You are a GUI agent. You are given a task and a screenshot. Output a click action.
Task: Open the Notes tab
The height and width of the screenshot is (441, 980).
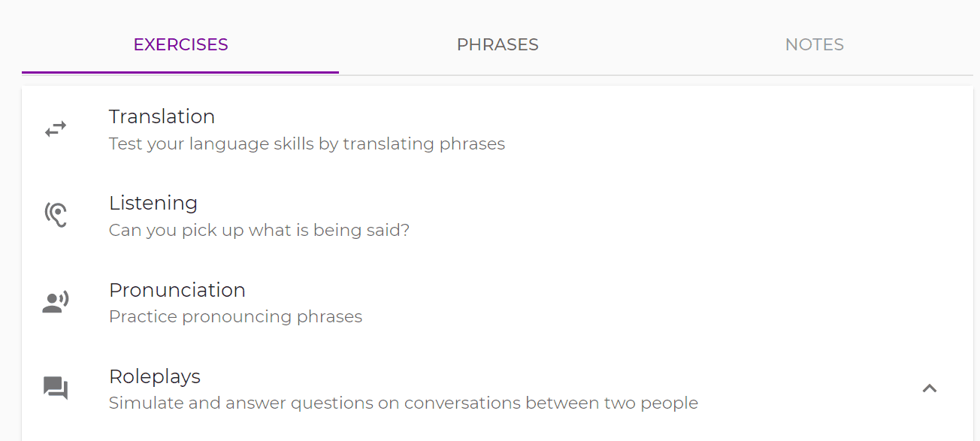(815, 44)
